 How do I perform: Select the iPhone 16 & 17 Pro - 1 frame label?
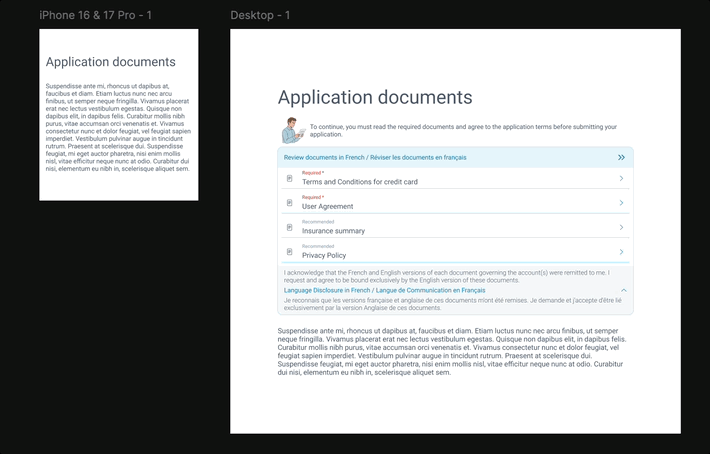pyautogui.click(x=96, y=15)
